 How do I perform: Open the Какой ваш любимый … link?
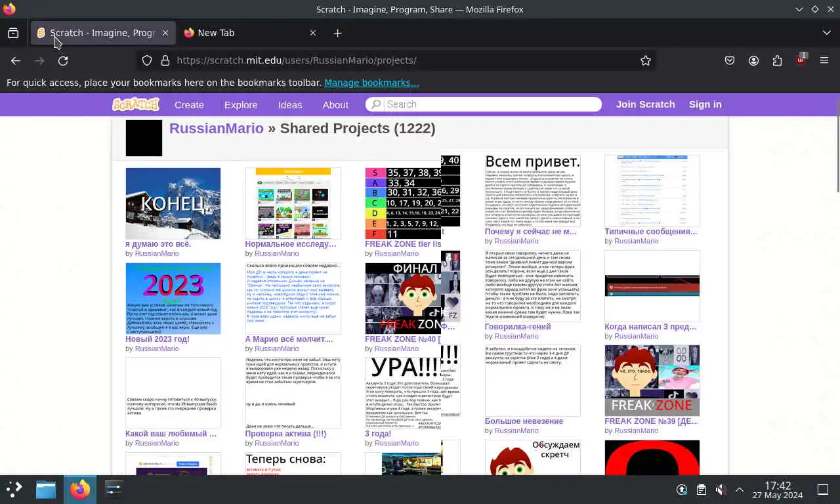click(x=171, y=434)
